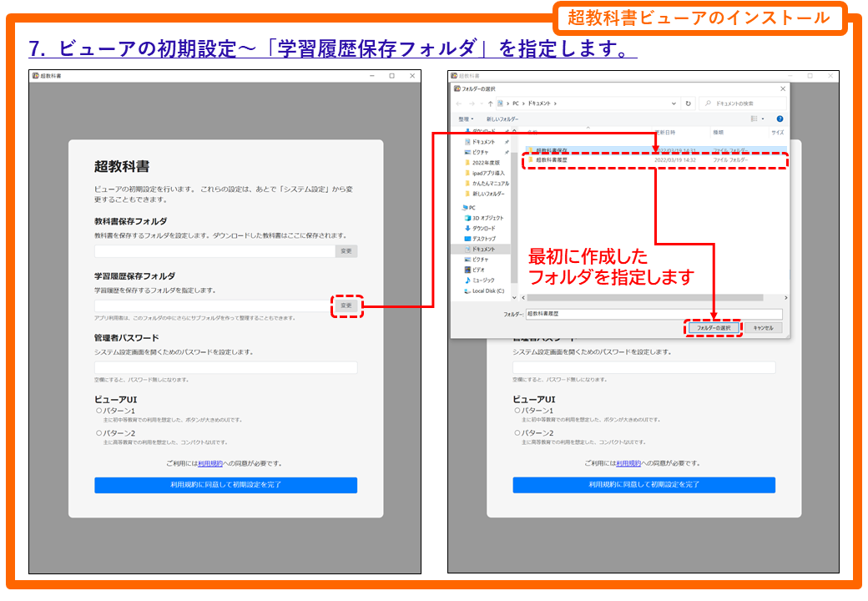Open 利用規約 link in left window
The image size is (868, 601).
[210, 464]
